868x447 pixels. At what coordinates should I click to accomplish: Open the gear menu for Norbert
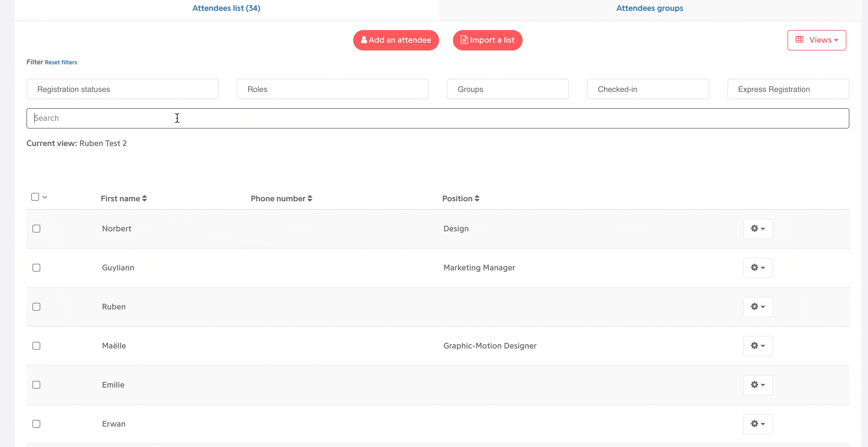tap(758, 229)
